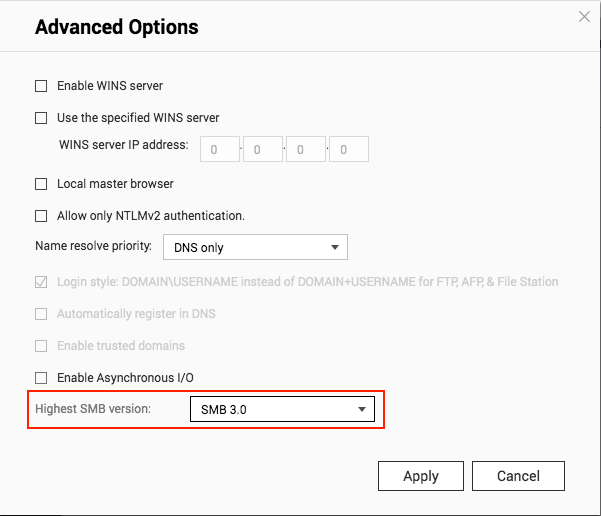This screenshot has width=601, height=516.
Task: Click the SMB 3.0 dropdown arrow
Action: pyautogui.click(x=362, y=409)
